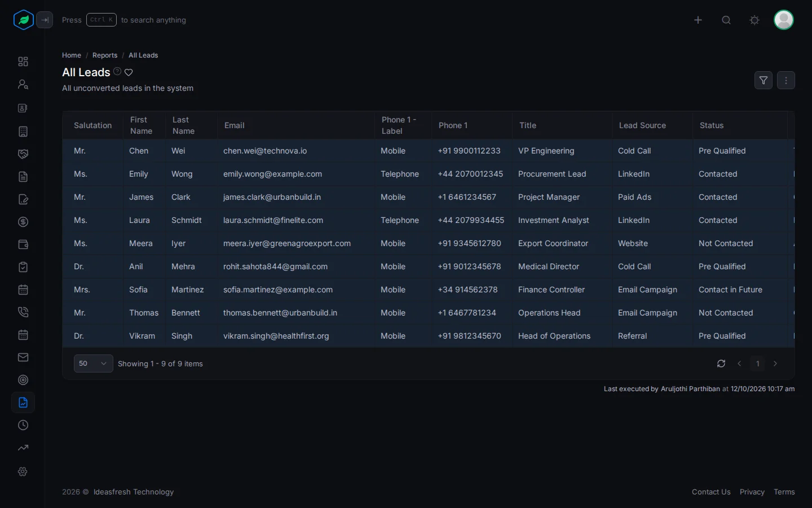Screen dimensions: 812x508
Task: Go to Reports breadcrumb
Action: [105, 55]
